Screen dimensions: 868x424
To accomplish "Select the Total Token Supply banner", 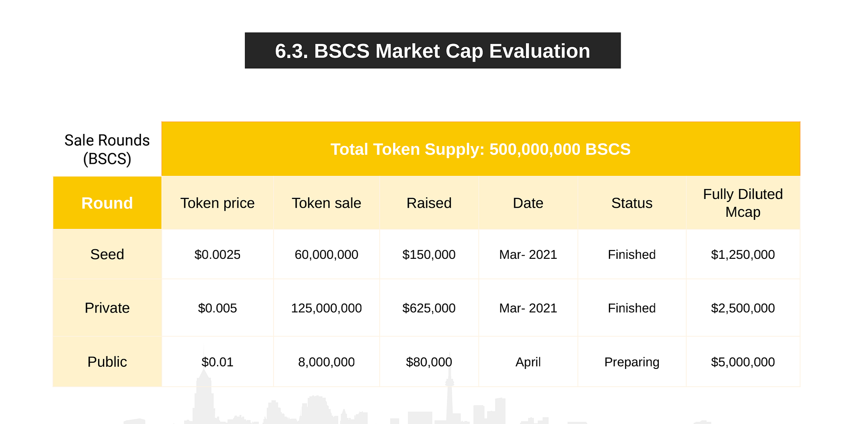I will tap(480, 149).
